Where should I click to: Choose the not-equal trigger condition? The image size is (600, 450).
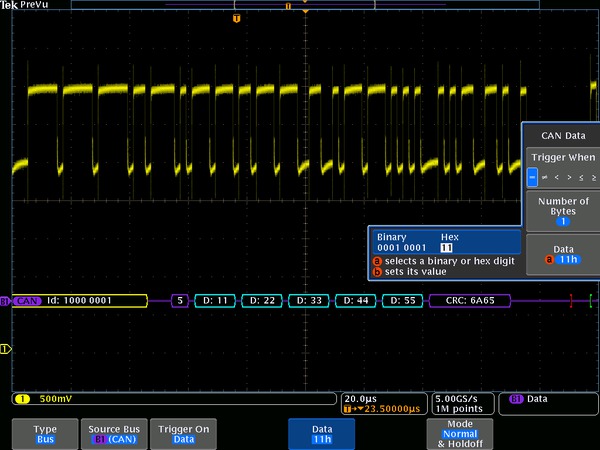[x=545, y=178]
